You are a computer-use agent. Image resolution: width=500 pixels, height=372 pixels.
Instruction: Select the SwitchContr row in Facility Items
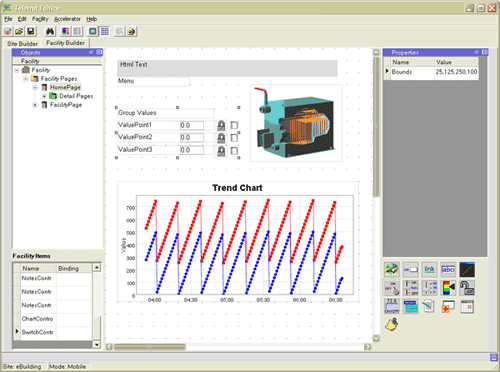pyautogui.click(x=53, y=332)
